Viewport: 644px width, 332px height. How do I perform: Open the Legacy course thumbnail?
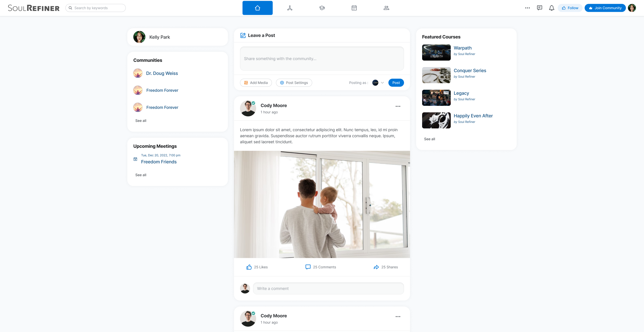click(x=436, y=98)
